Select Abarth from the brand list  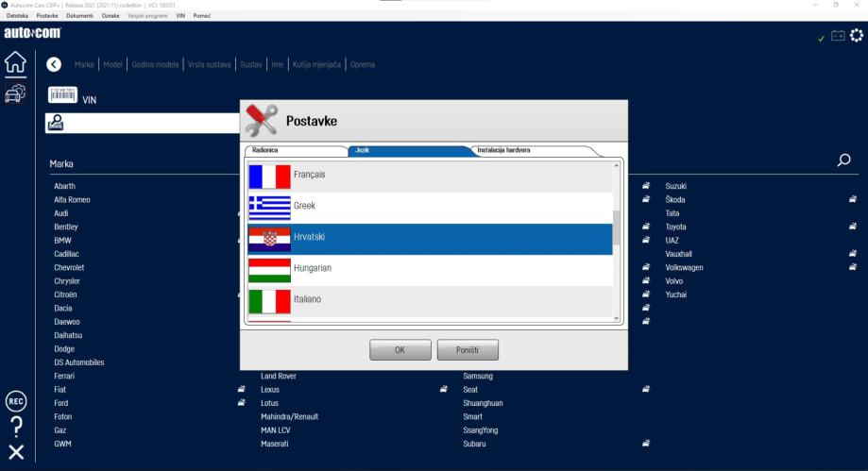[65, 186]
